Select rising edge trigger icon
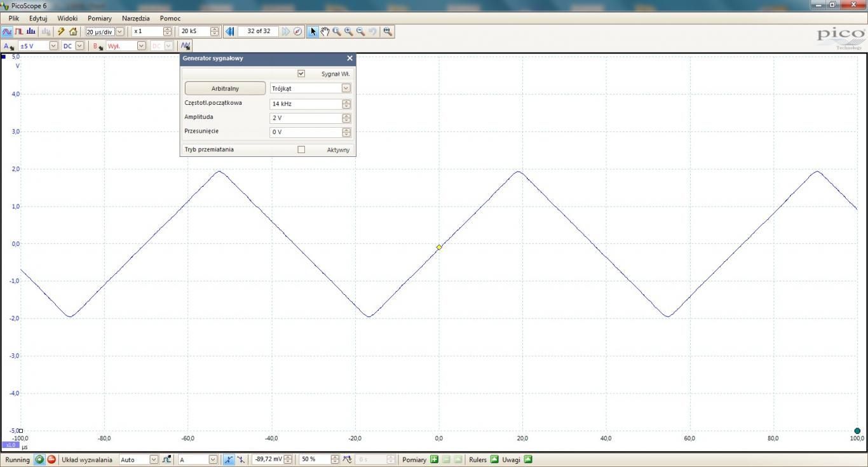This screenshot has width=868, height=467. pyautogui.click(x=229, y=459)
